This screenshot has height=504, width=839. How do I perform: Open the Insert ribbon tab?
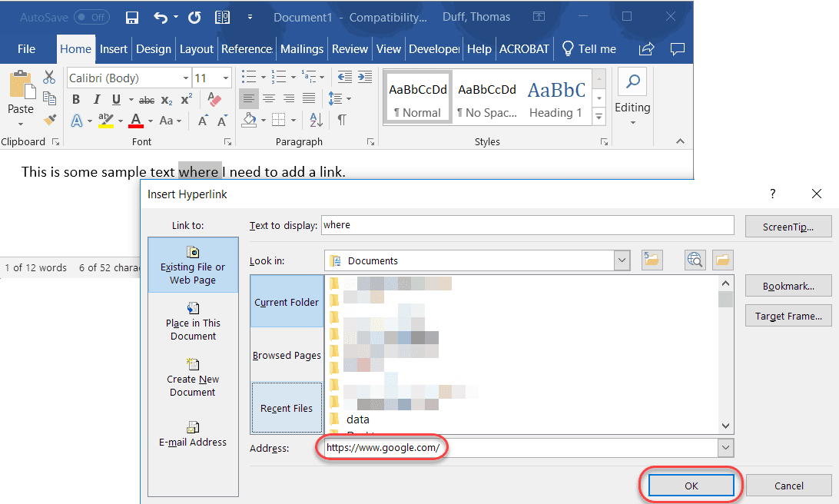pyautogui.click(x=114, y=49)
